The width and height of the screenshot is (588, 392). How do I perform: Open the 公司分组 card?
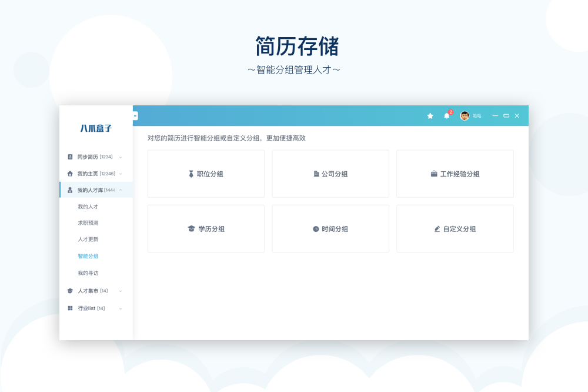[330, 174]
